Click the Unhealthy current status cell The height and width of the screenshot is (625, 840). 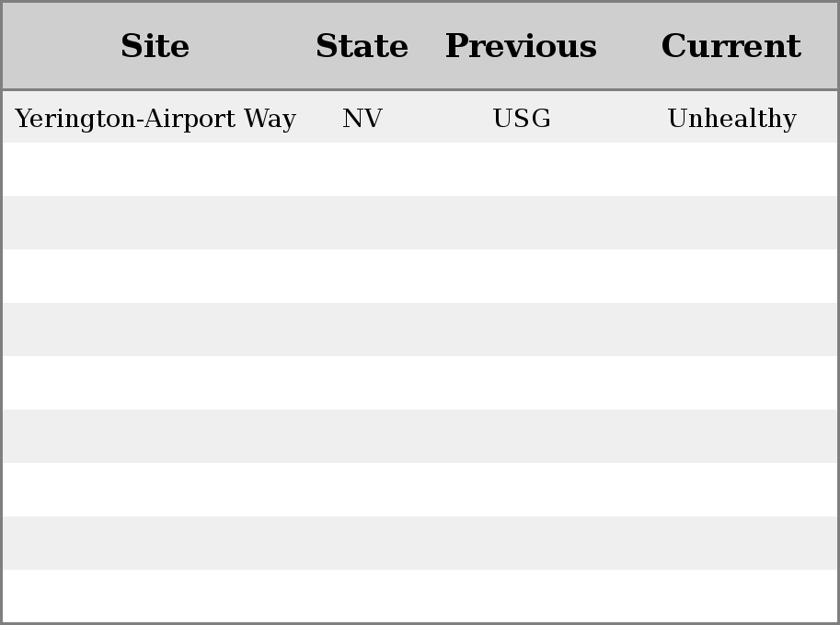pyautogui.click(x=731, y=118)
